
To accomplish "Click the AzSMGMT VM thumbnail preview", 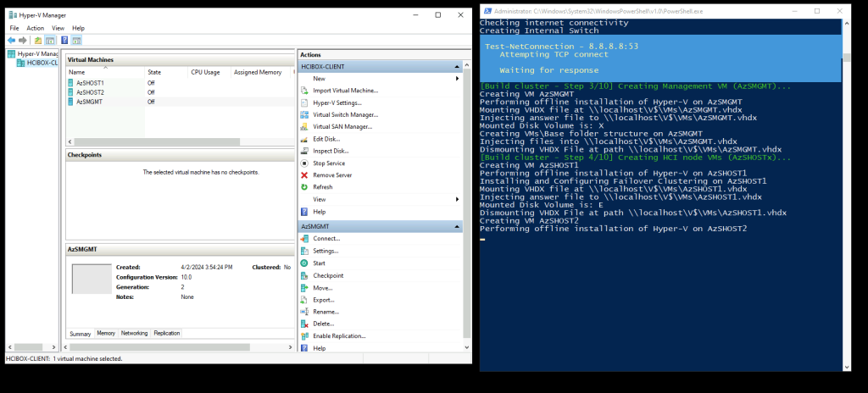I will tap(92, 279).
